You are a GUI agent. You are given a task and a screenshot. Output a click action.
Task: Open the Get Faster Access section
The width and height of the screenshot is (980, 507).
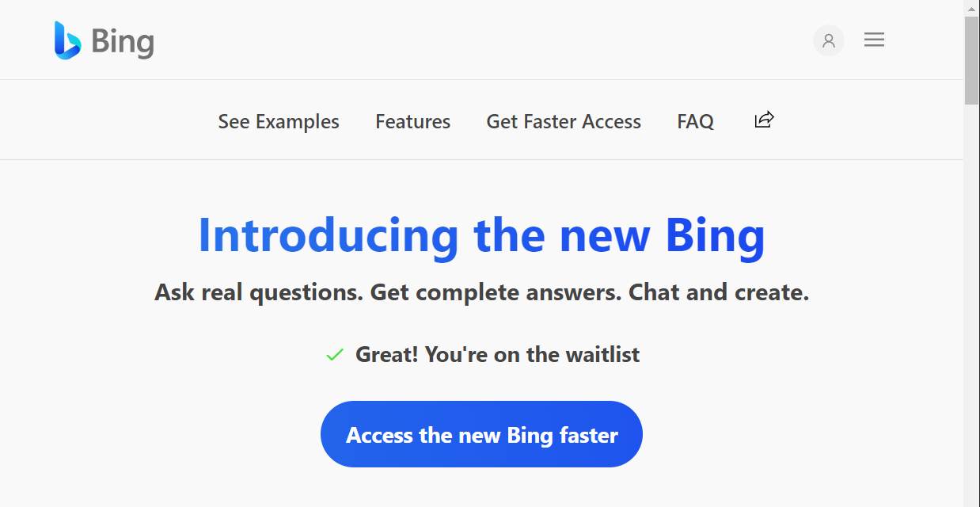(564, 121)
